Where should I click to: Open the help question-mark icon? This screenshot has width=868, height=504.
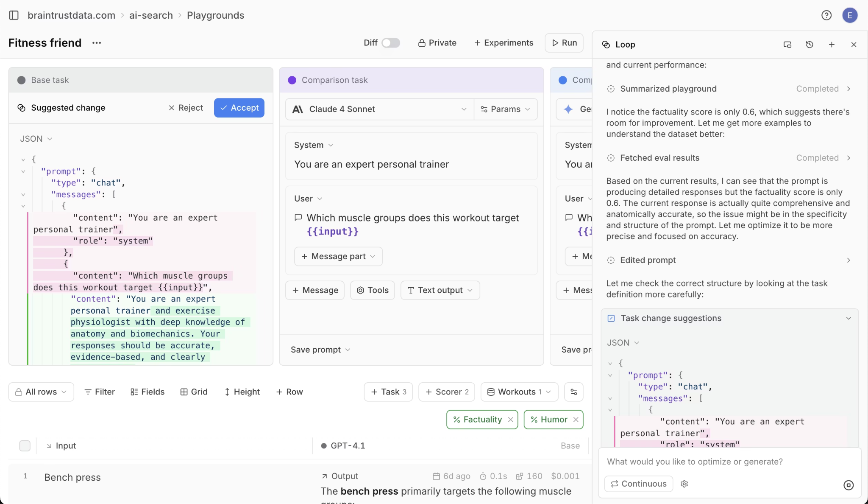(826, 15)
